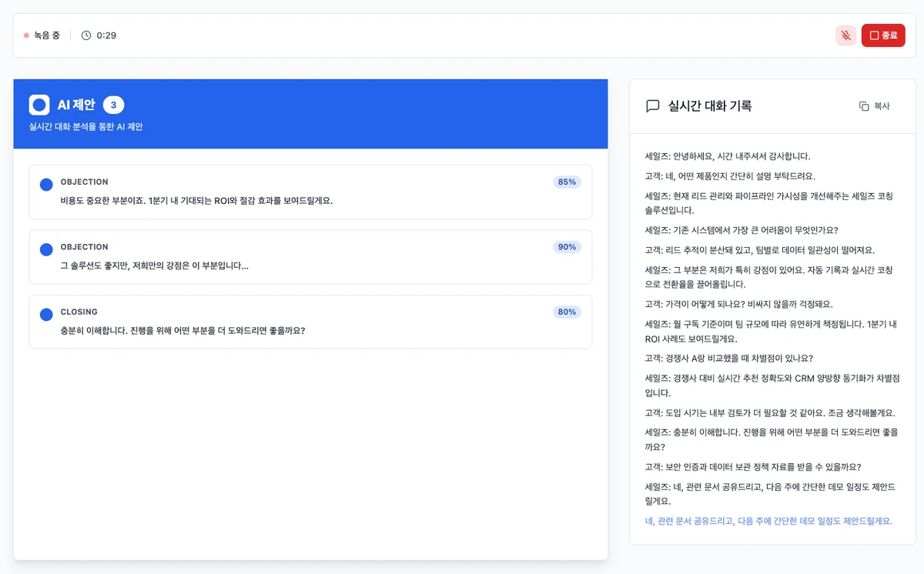Click the 녹음 중 status label
This screenshot has height=574, width=924.
(x=47, y=35)
